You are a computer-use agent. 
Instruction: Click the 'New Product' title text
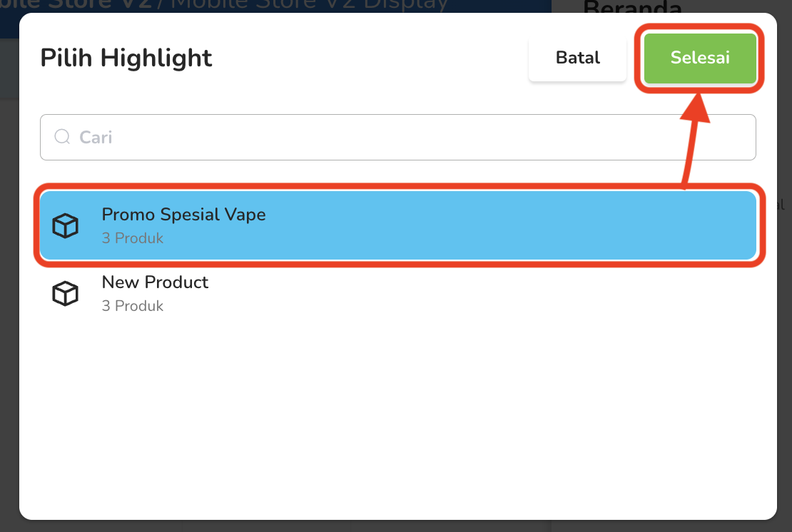click(x=155, y=282)
